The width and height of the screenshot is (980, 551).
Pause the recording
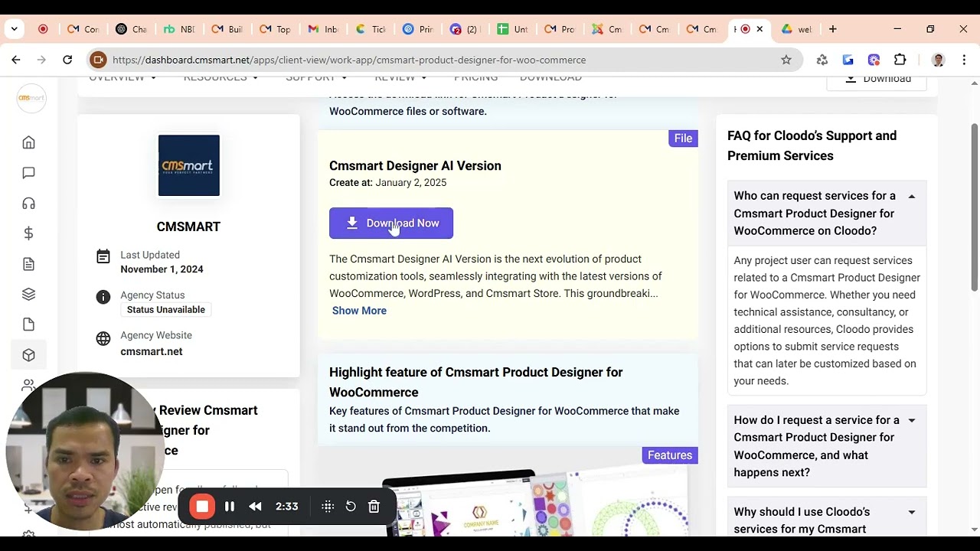[229, 507]
